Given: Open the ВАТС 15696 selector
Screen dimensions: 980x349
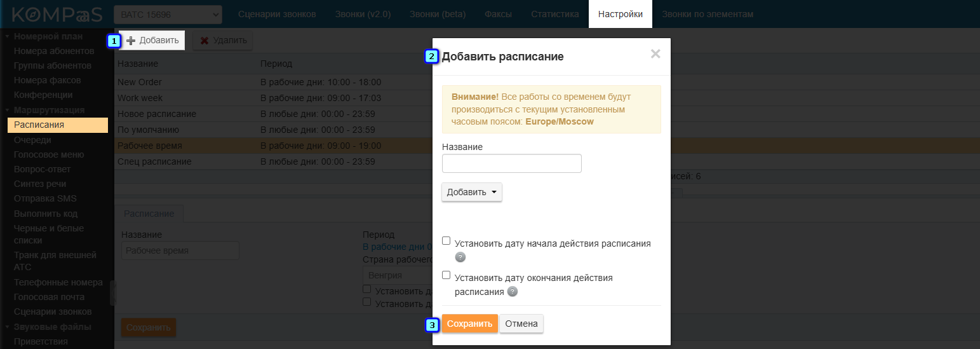Looking at the screenshot, I should [168, 14].
